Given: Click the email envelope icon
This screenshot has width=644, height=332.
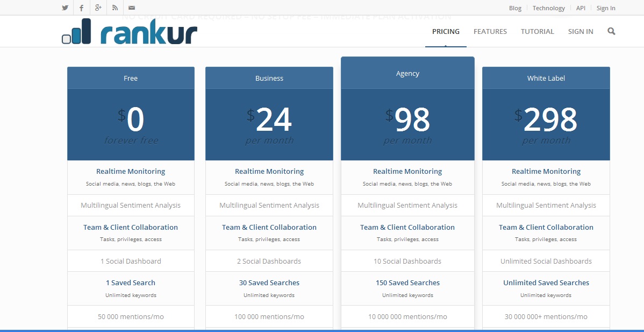Looking at the screenshot, I should point(131,8).
